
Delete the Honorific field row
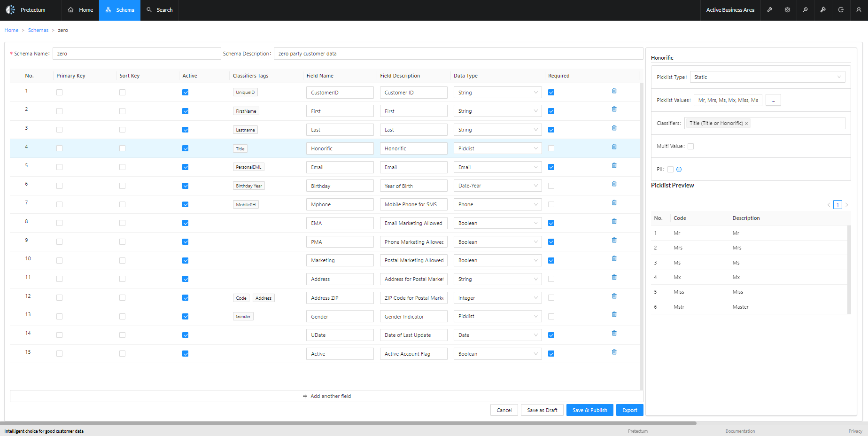[614, 147]
